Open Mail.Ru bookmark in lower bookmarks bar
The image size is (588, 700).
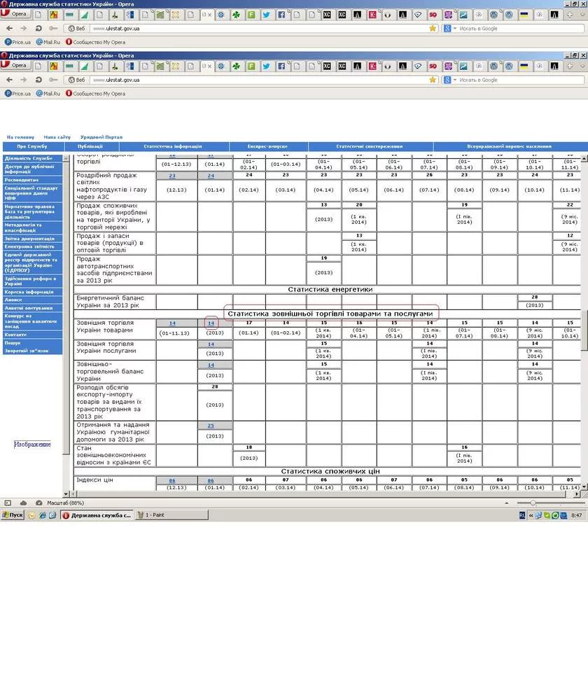pyautogui.click(x=48, y=94)
